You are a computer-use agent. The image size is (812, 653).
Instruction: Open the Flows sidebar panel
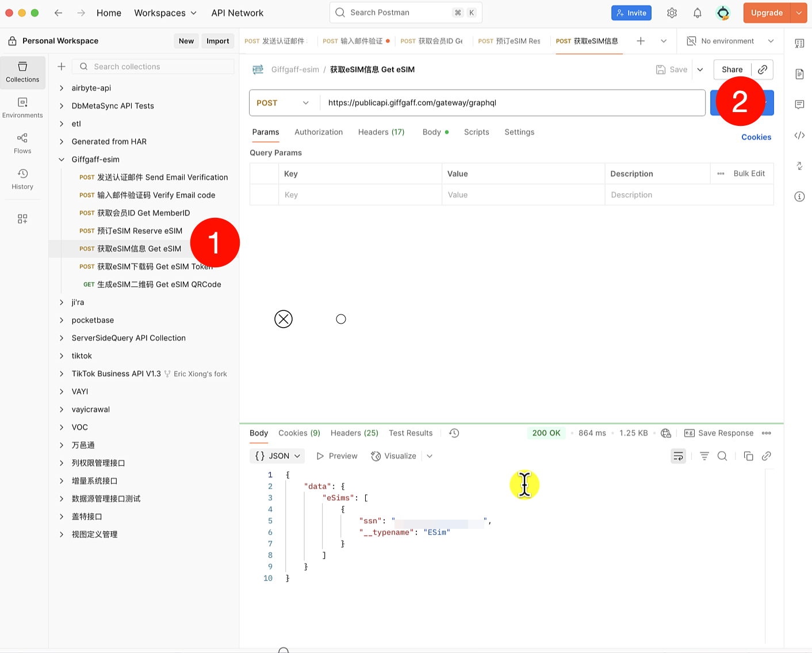22,144
